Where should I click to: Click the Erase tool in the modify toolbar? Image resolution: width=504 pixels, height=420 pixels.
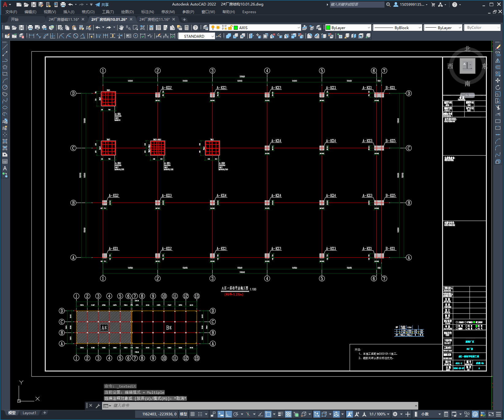pos(498,47)
